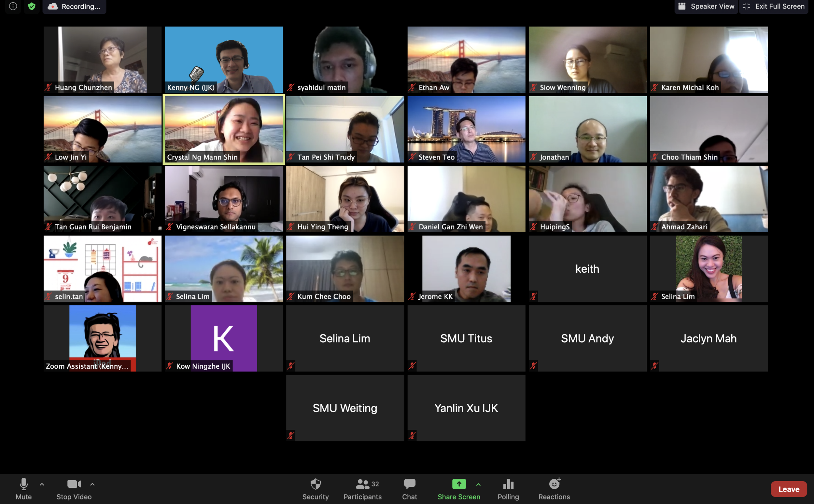
Task: Exit Full Screen mode
Action: (774, 6)
